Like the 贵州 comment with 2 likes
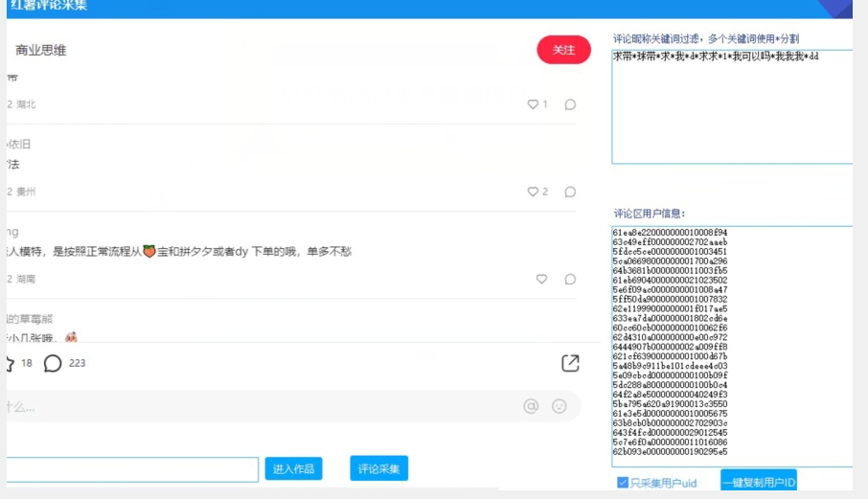868x499 pixels. (x=534, y=192)
